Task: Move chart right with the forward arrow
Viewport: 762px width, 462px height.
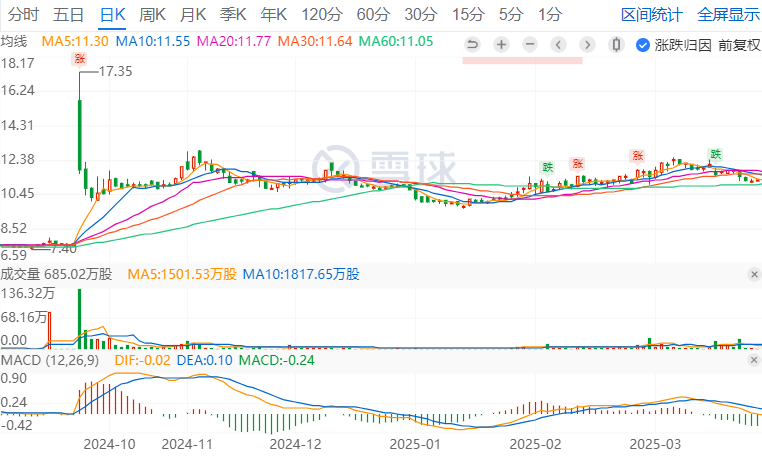Action: 587,45
